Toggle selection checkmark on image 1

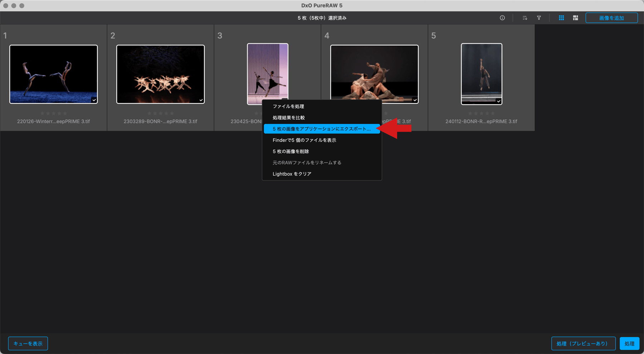coord(94,100)
